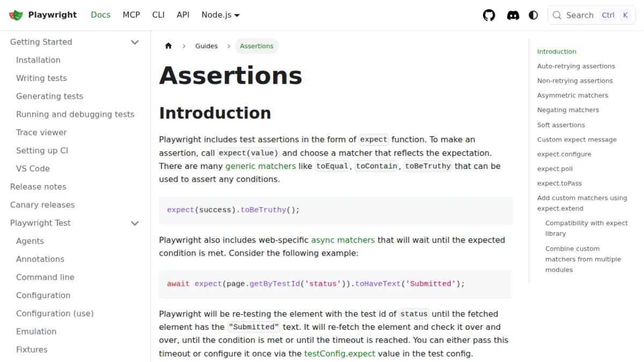
Task: Open Installation in the sidebar
Action: click(38, 60)
